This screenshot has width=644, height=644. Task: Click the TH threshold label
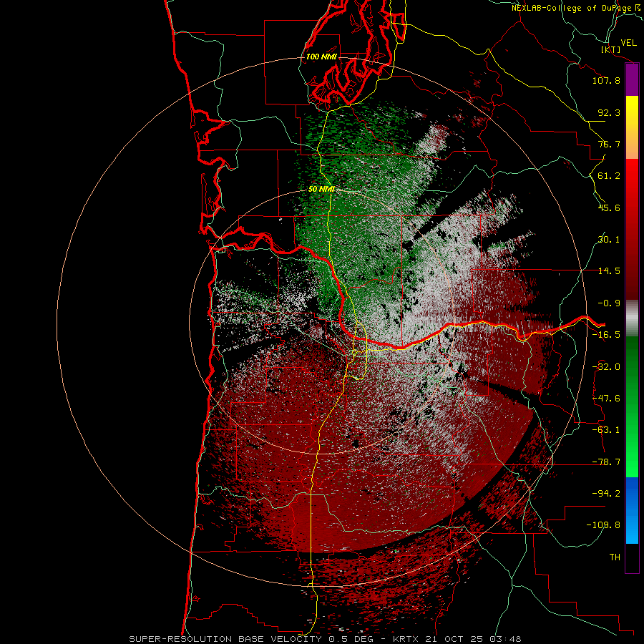[x=615, y=557]
